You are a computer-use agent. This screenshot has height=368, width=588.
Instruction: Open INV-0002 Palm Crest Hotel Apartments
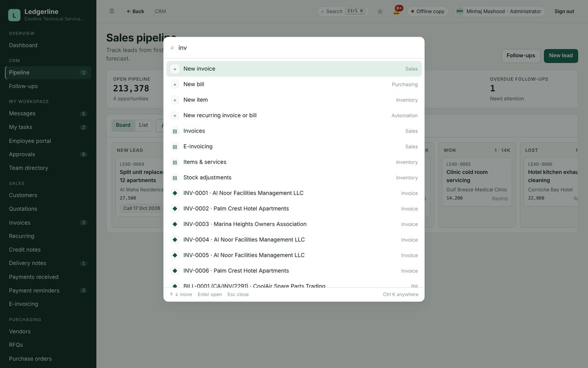pyautogui.click(x=294, y=209)
